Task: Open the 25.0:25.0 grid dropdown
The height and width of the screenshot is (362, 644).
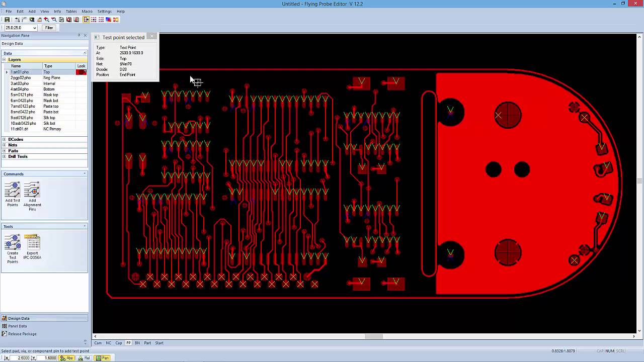Action: pos(34,28)
